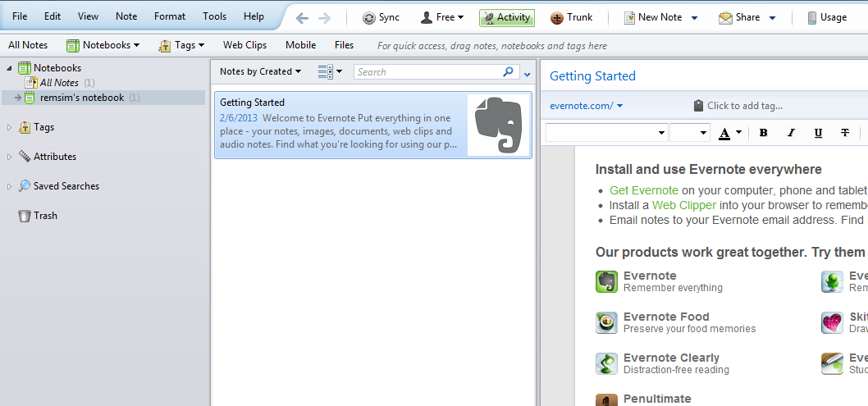Open Share dropdown arrow
The height and width of the screenshot is (406, 868).
click(772, 18)
